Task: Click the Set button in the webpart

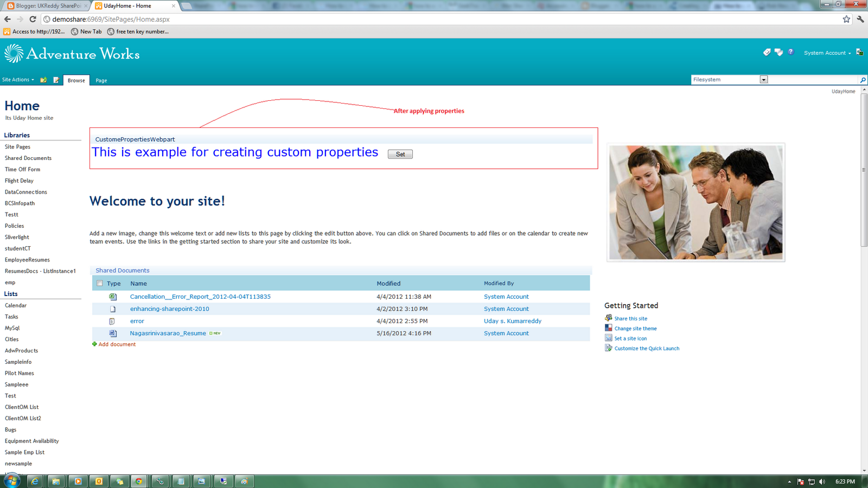Action: pos(400,154)
